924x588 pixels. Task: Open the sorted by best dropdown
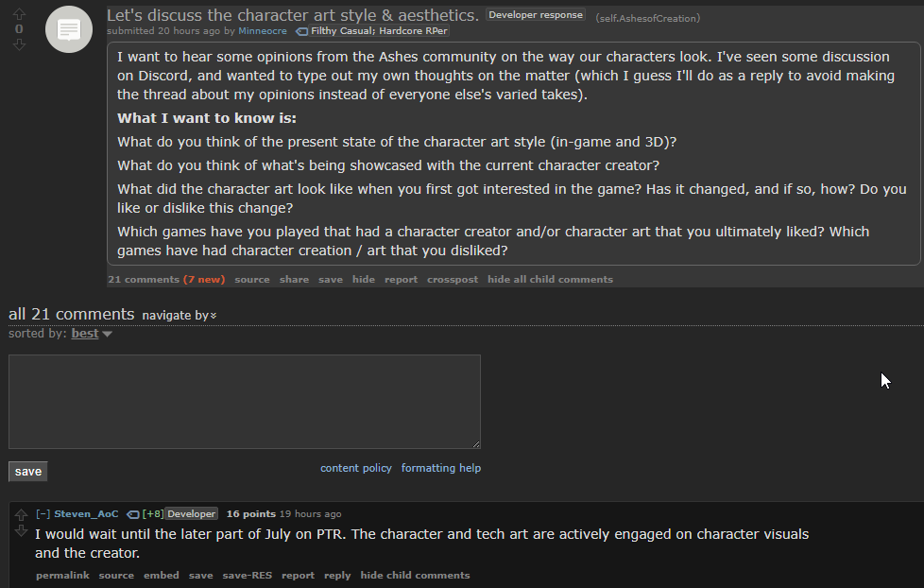[92, 334]
